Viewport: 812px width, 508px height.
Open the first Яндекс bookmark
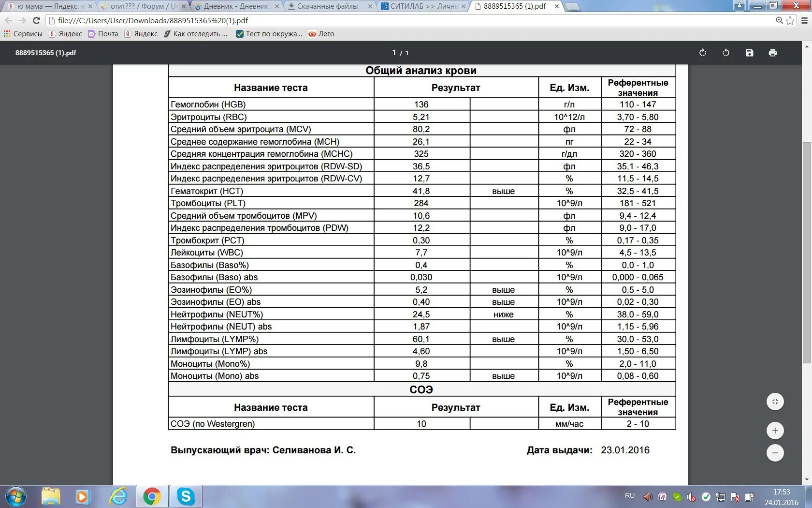pyautogui.click(x=66, y=34)
